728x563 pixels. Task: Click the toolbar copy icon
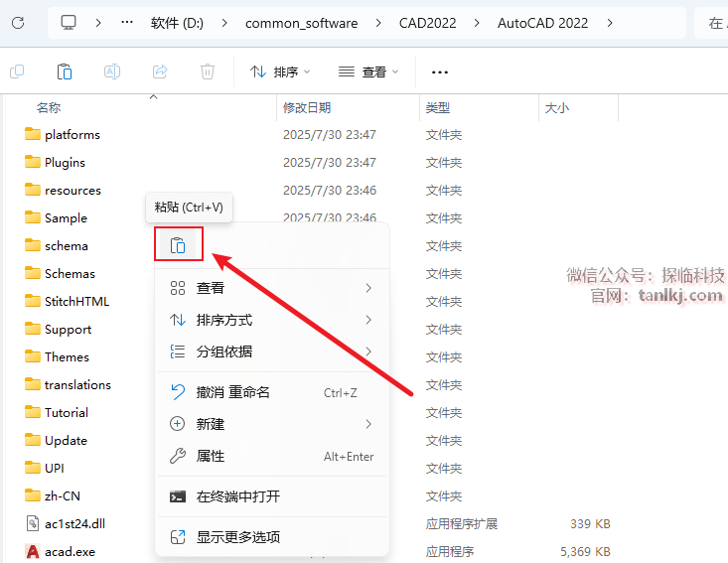point(17,71)
